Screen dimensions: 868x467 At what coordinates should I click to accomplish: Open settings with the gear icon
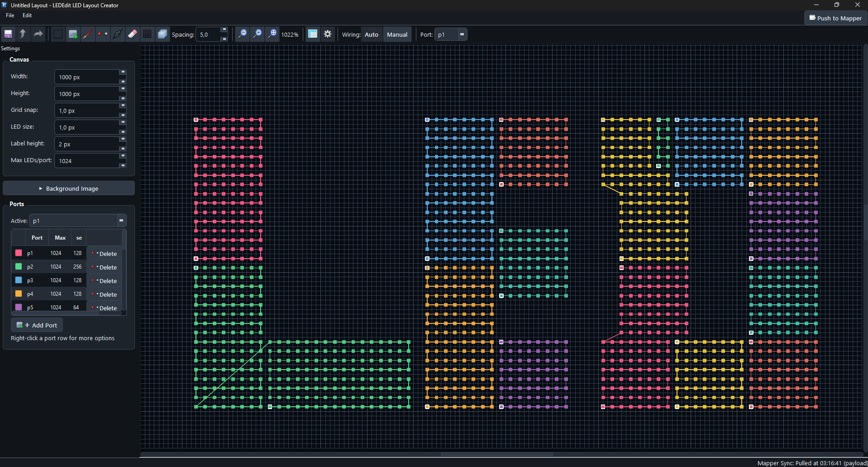(x=328, y=34)
